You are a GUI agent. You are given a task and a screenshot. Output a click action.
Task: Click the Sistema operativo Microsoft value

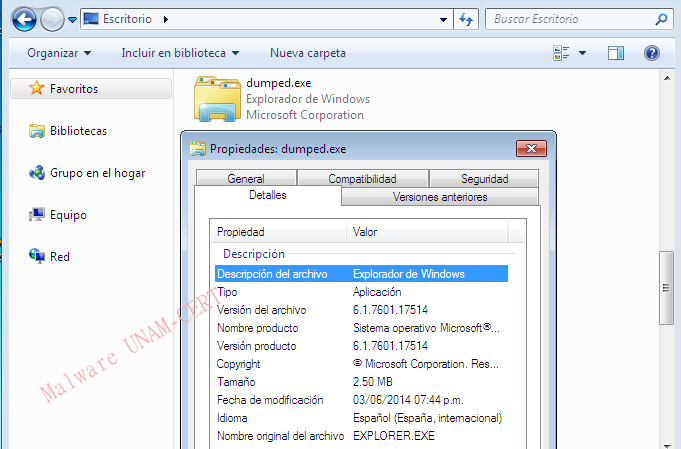426,328
